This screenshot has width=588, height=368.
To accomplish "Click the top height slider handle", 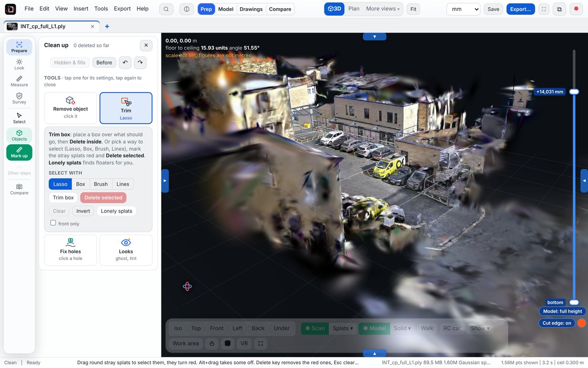I will click(574, 92).
